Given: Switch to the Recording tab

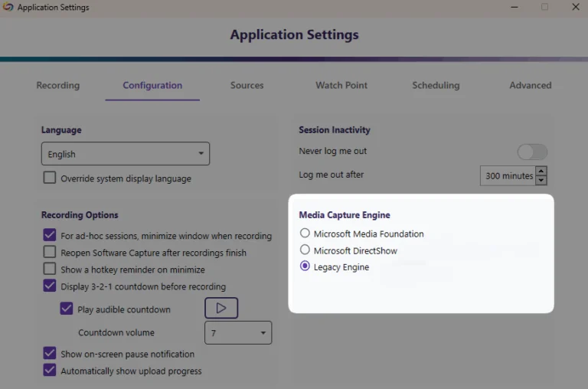Looking at the screenshot, I should [x=58, y=86].
